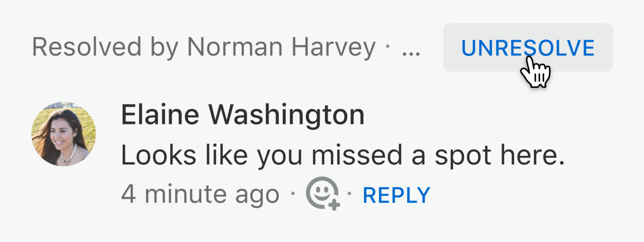Click the UNRESOLVE button
This screenshot has width=644, height=242.
(x=528, y=48)
